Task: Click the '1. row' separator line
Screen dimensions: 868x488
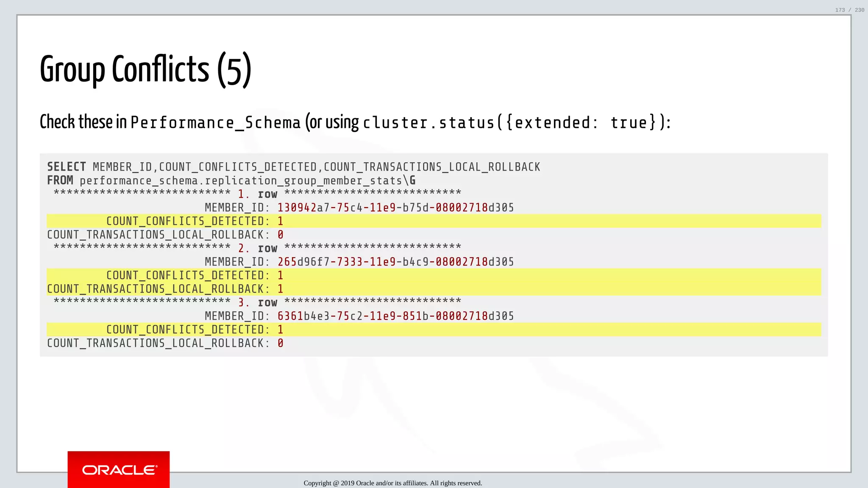Action: coord(257,194)
